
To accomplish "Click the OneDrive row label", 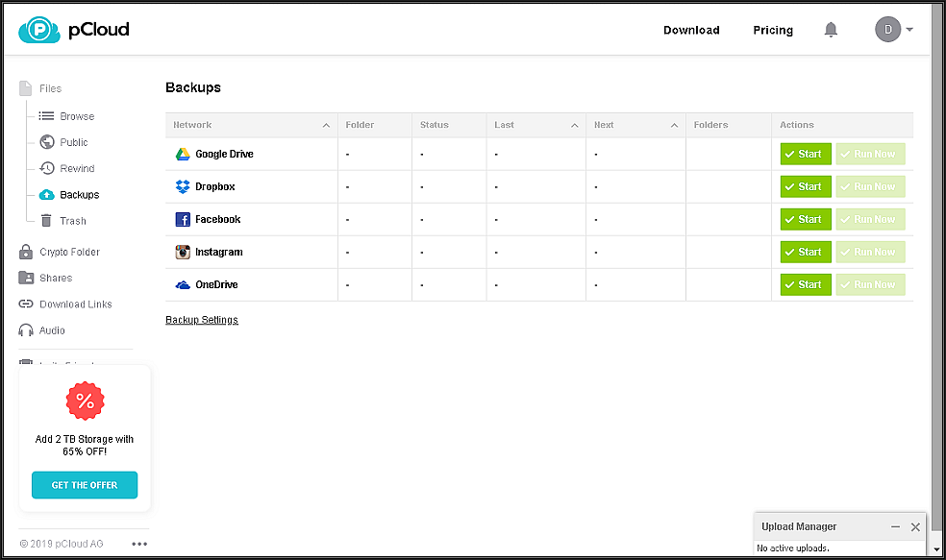I will [216, 284].
